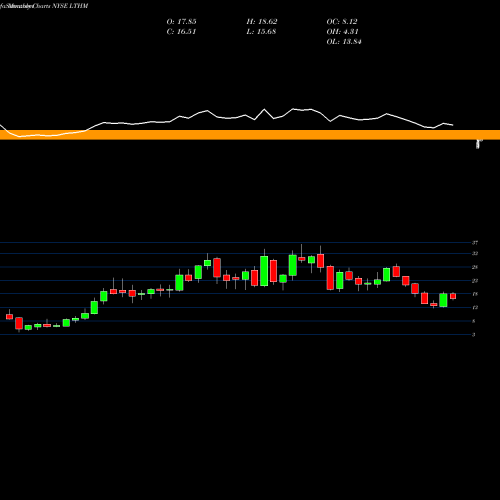The image size is (500, 500).
Task: Click the OC: 8.12 readout
Action: click(x=342, y=22)
